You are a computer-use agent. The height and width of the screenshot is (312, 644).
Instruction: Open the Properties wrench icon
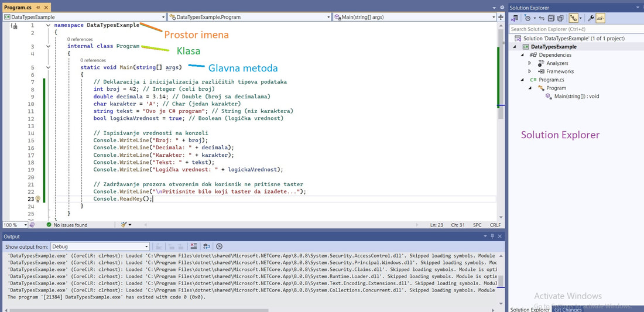point(591,18)
